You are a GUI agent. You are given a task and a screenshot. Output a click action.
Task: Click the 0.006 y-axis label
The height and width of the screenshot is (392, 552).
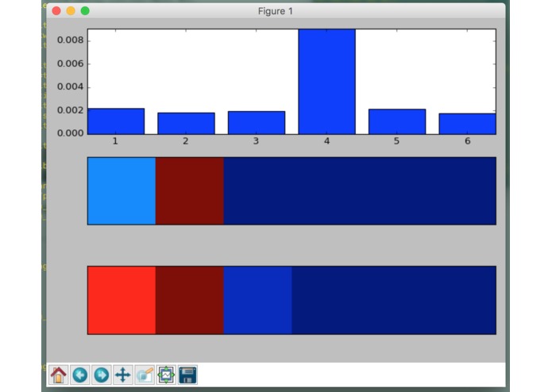(71, 63)
